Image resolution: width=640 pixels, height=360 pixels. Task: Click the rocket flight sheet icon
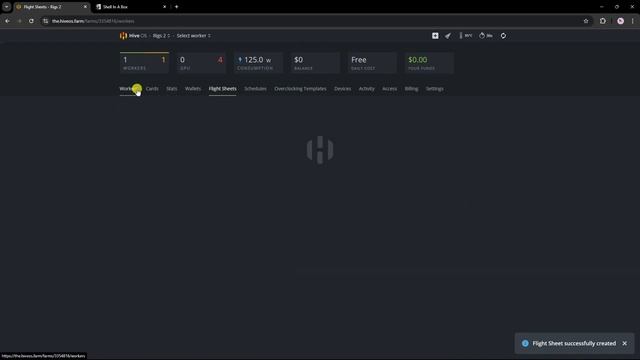pyautogui.click(x=448, y=36)
